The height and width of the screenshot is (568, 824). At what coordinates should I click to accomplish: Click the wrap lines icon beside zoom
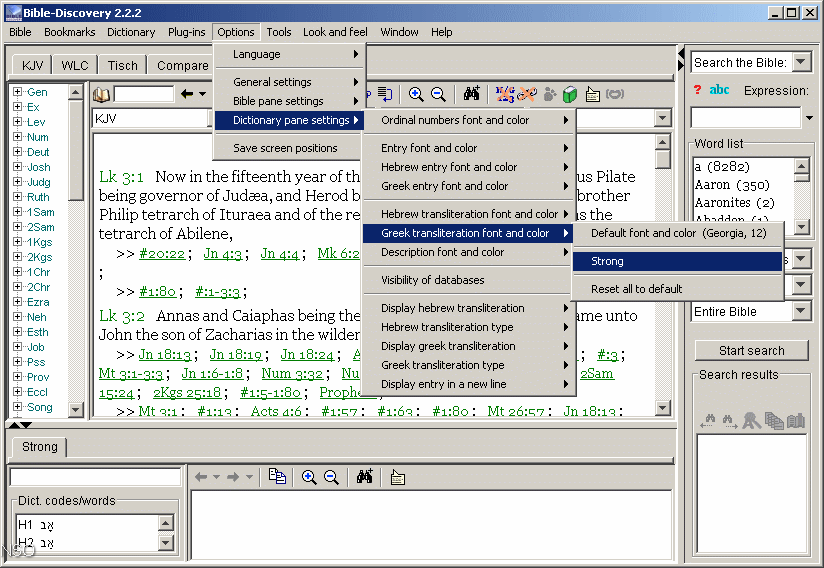(386, 94)
